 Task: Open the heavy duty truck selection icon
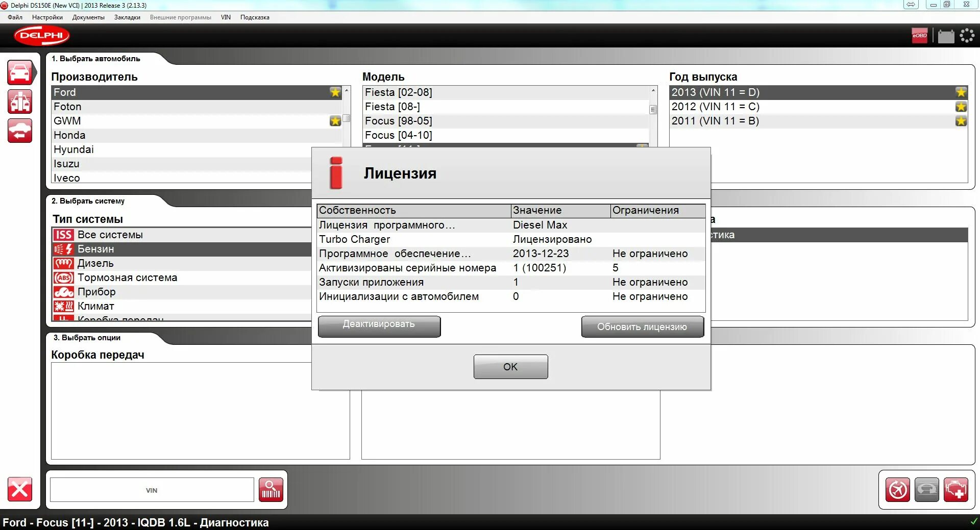coord(20,102)
